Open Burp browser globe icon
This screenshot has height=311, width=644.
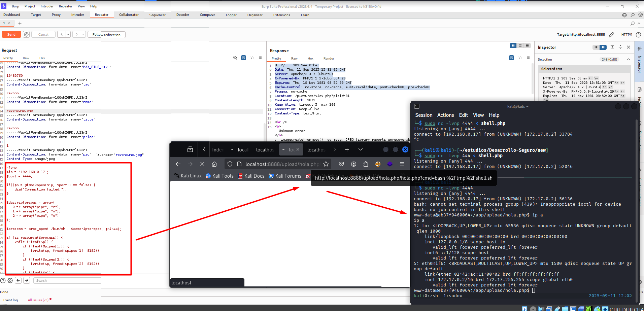click(x=624, y=15)
